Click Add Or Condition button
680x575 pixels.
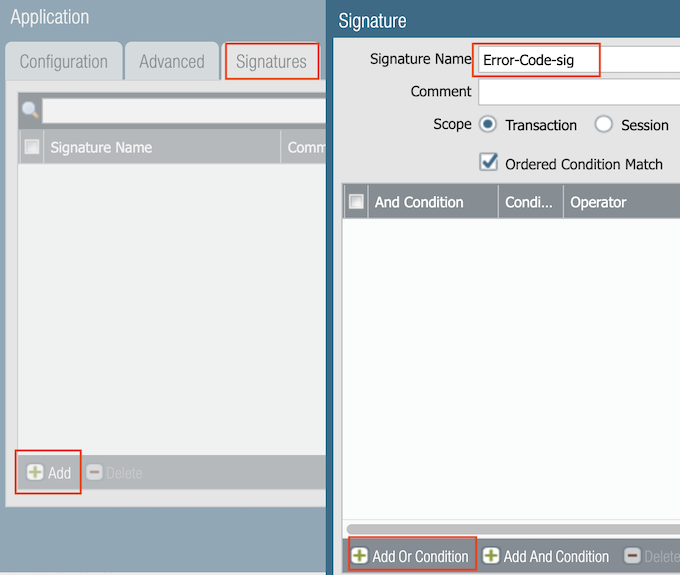pyautogui.click(x=410, y=556)
